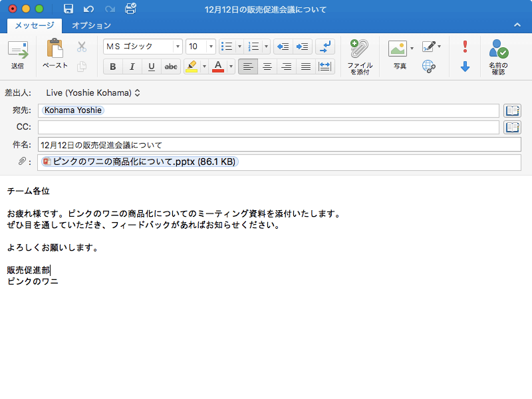Click the Save floppy disk icon
The width and height of the screenshot is (532, 399).
pos(68,9)
